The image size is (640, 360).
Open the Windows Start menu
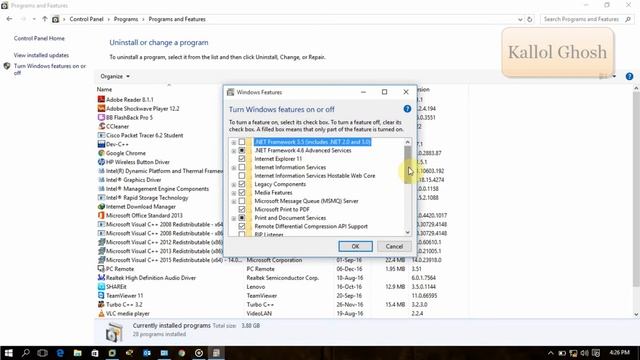pyautogui.click(x=8, y=353)
